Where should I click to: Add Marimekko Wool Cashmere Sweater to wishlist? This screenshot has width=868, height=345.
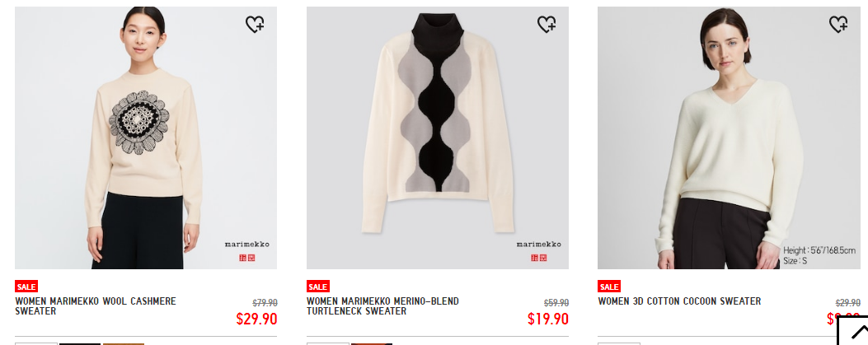(x=255, y=25)
